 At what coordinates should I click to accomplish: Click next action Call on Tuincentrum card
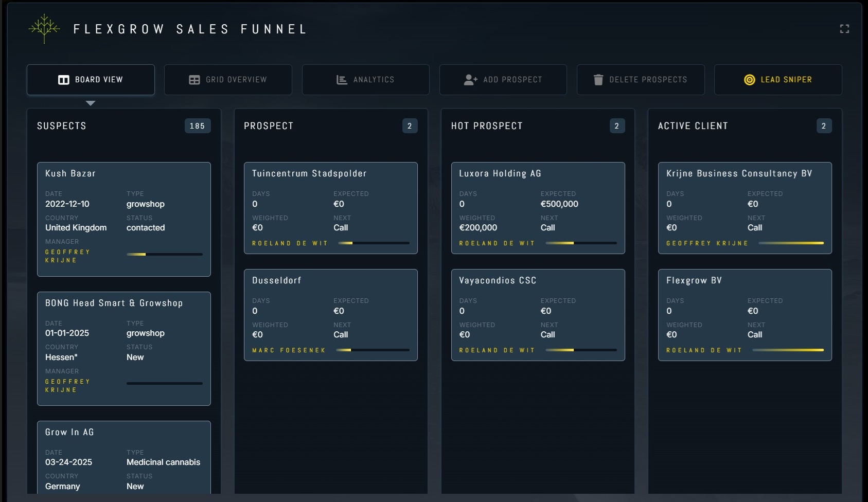(341, 227)
